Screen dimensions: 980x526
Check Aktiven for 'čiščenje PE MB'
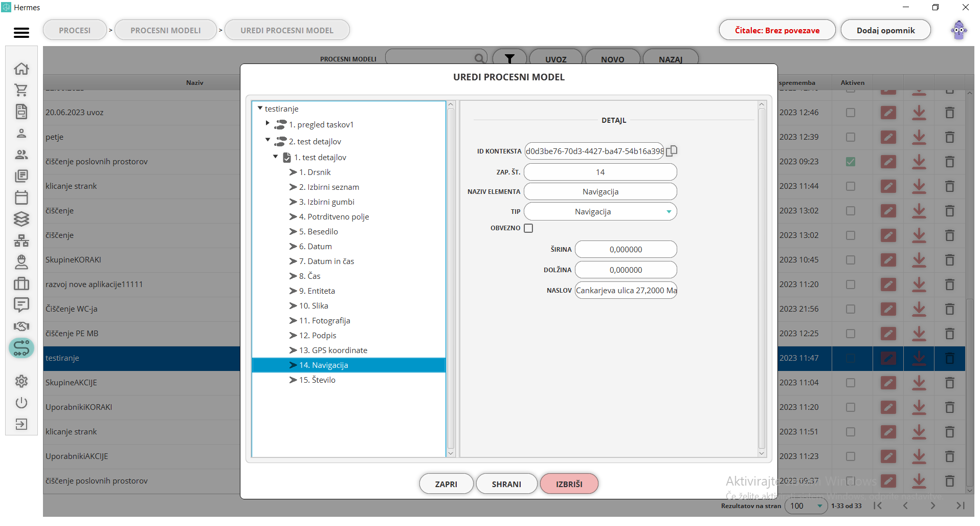(851, 334)
